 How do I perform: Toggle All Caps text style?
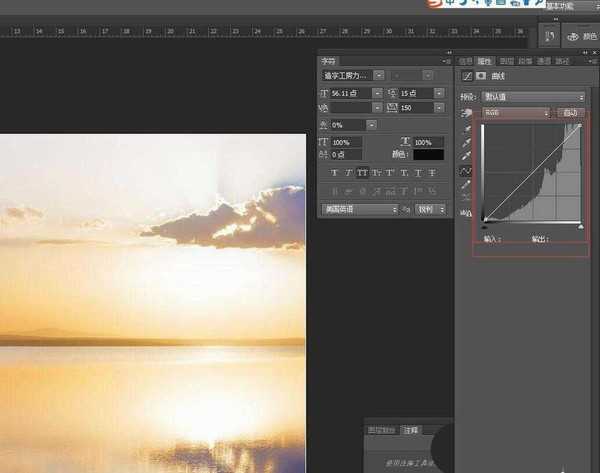(x=363, y=173)
